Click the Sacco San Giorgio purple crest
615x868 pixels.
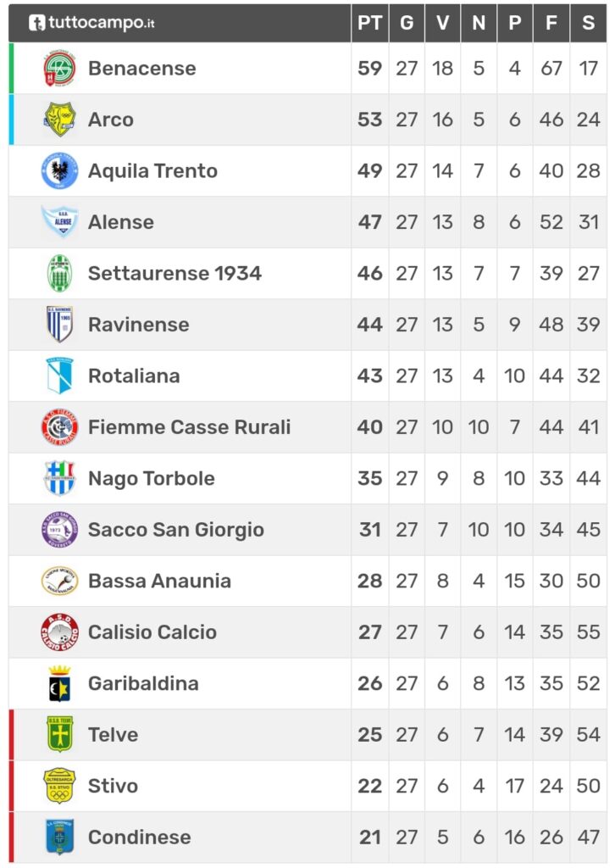click(60, 529)
